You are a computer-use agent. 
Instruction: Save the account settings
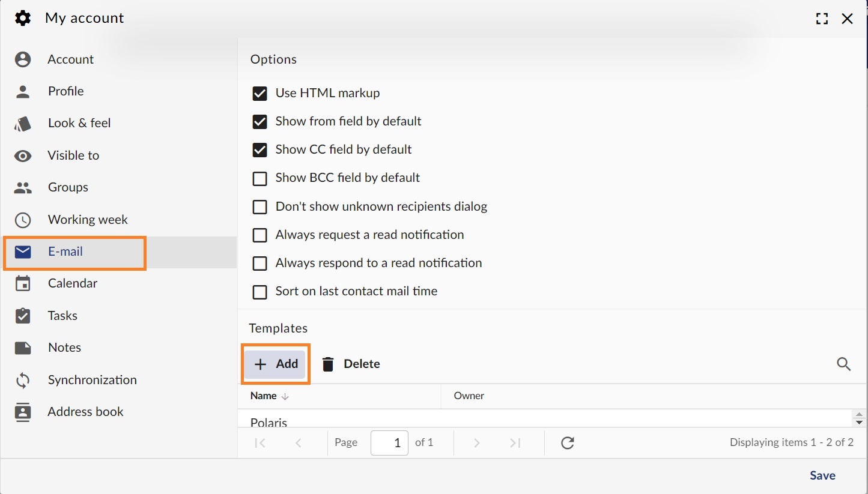pos(822,475)
